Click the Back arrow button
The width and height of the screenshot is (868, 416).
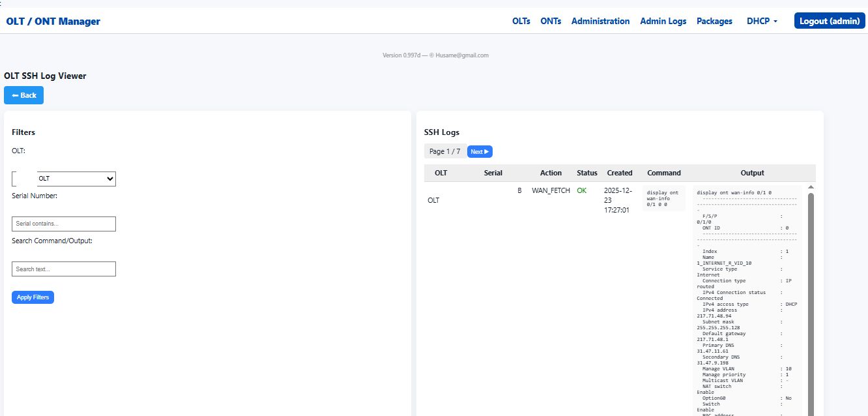click(24, 95)
